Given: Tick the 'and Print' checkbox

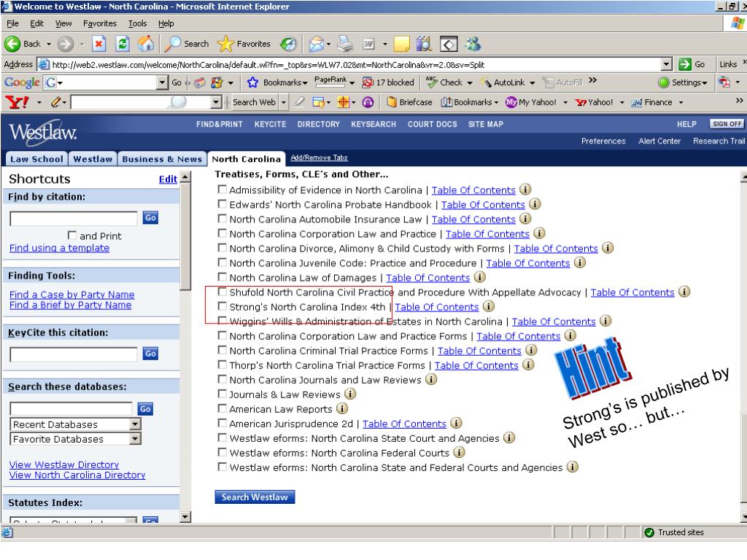Looking at the screenshot, I should tap(72, 236).
